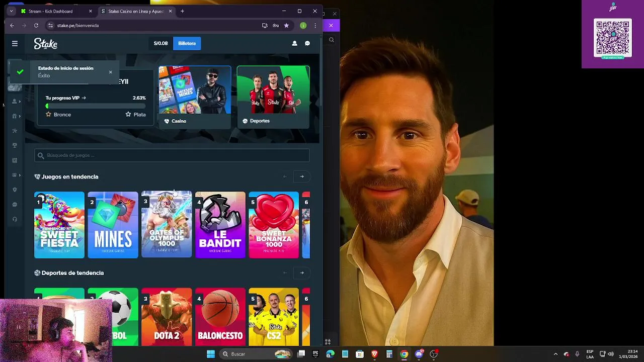The width and height of the screenshot is (644, 362).
Task: Show hidden system tray icons
Action: [x=555, y=354]
